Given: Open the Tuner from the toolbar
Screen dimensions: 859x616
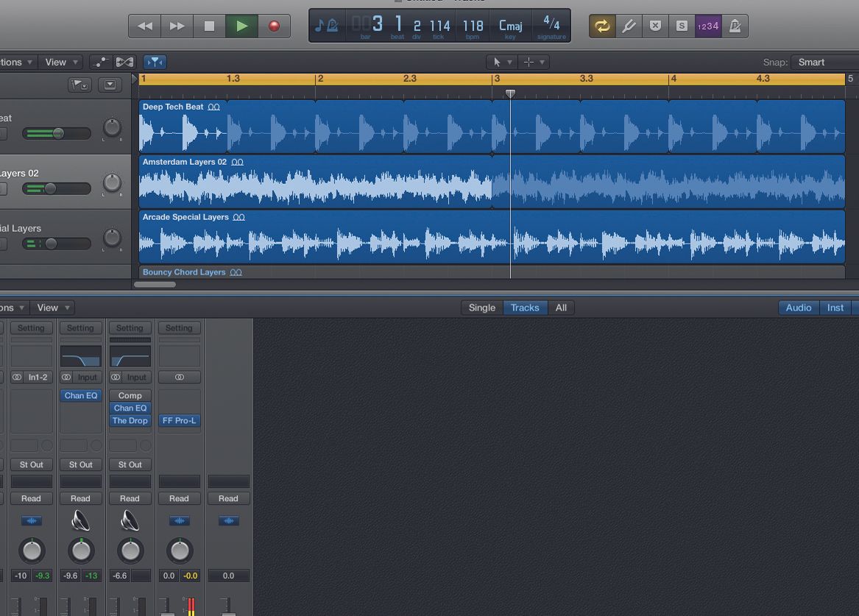Looking at the screenshot, I should (x=629, y=25).
